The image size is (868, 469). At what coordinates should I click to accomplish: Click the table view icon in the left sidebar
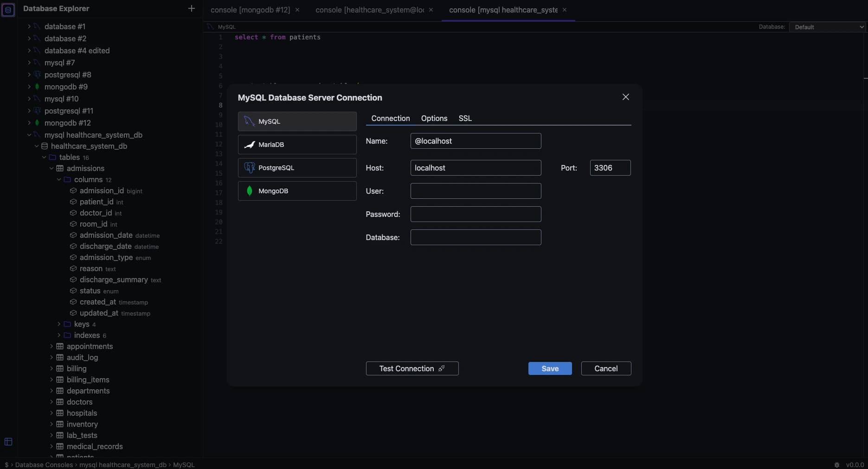coord(8,442)
